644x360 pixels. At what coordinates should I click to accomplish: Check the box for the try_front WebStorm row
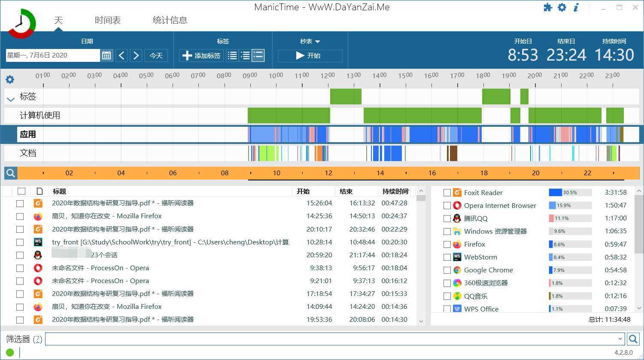pyautogui.click(x=20, y=242)
